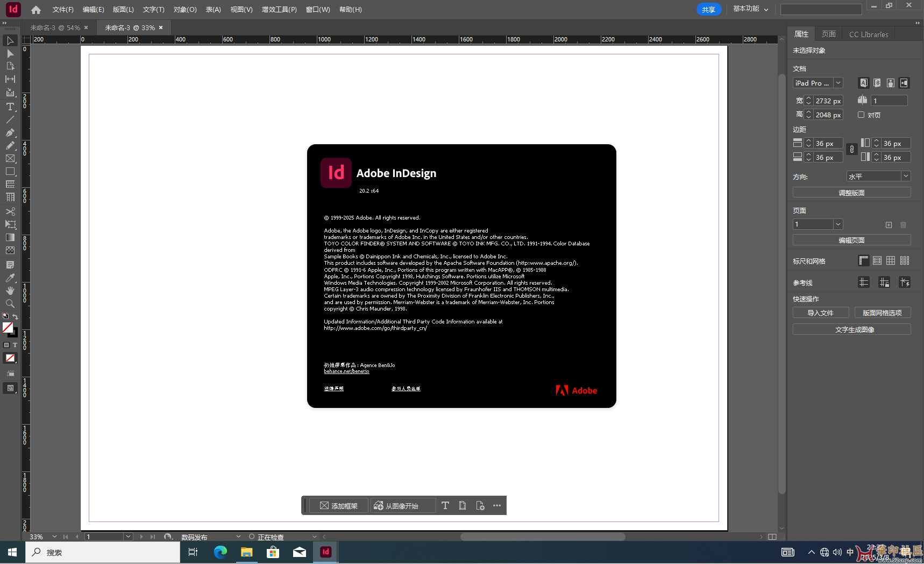Click the fill color swatch
Image resolution: width=924 pixels, height=564 pixels.
tap(8, 327)
